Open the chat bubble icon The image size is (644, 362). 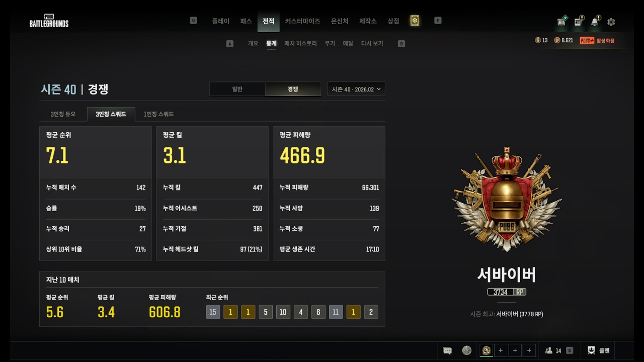[447, 350]
